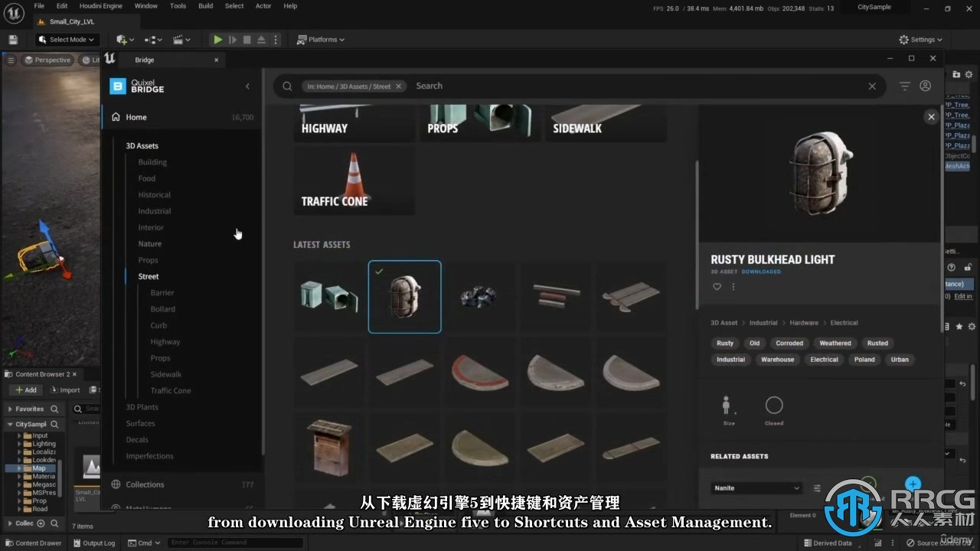Open the File menu
980x551 pixels.
click(40, 6)
